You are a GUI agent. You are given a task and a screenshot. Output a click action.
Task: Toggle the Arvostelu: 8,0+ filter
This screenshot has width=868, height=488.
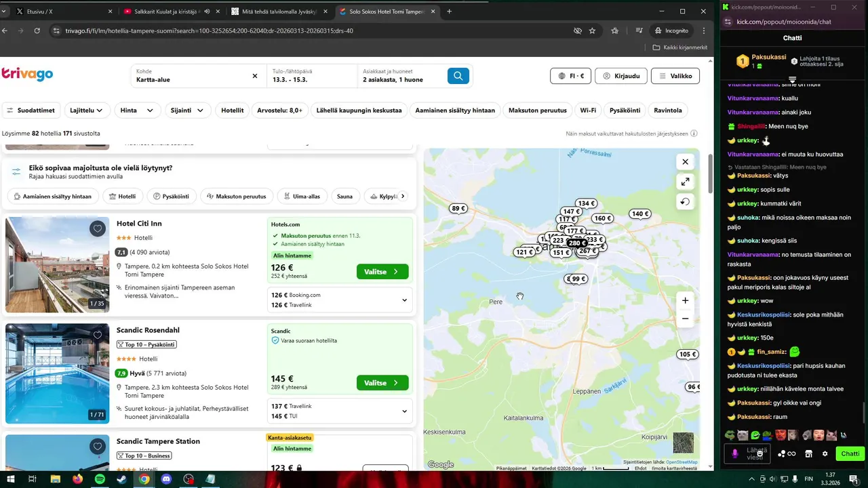click(x=280, y=110)
